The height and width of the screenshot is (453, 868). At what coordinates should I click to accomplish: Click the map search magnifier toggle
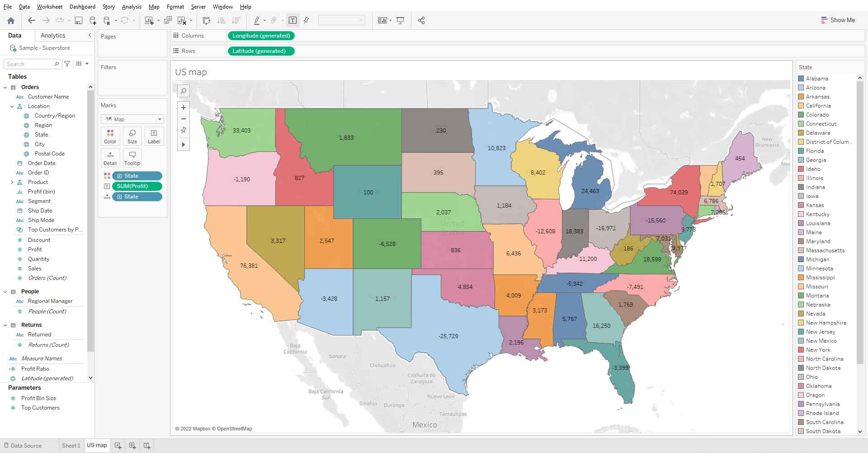(183, 91)
